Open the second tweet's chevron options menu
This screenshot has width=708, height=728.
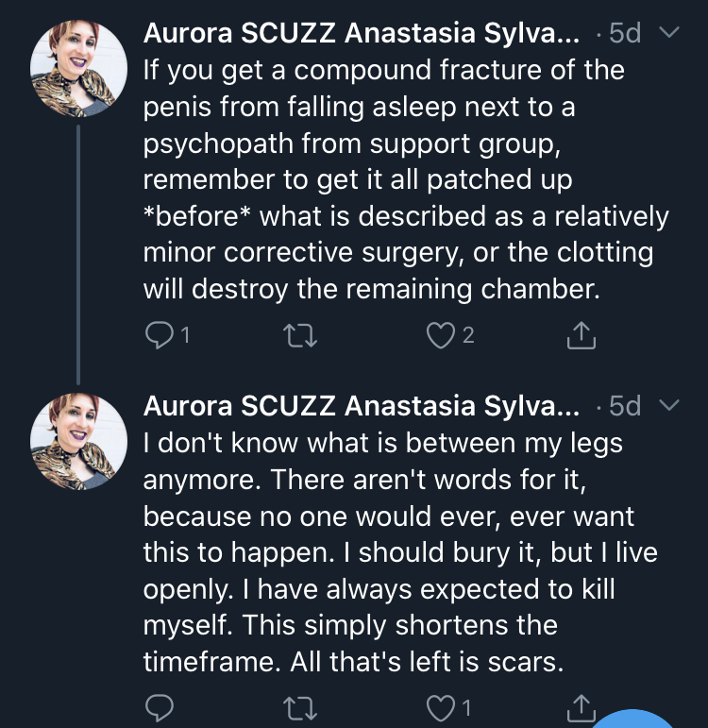[669, 405]
